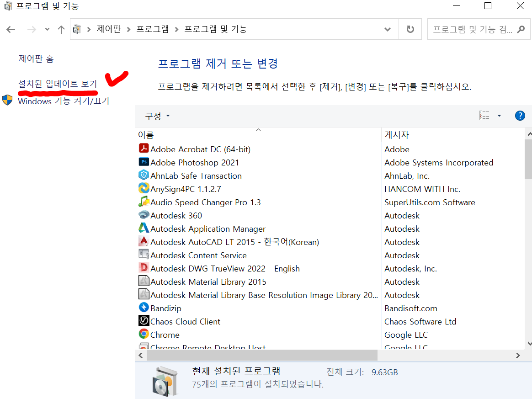Select the Chaos Cloud Client entry
This screenshot has height=399, width=532.
point(185,322)
